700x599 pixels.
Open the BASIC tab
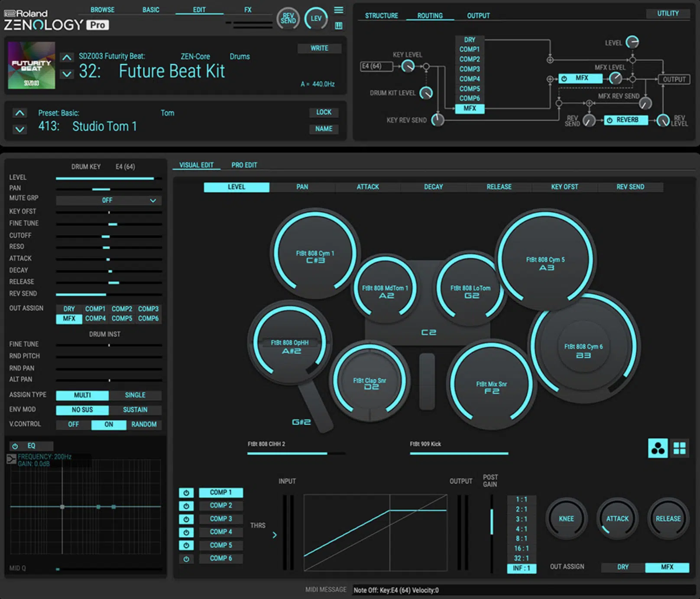point(151,10)
